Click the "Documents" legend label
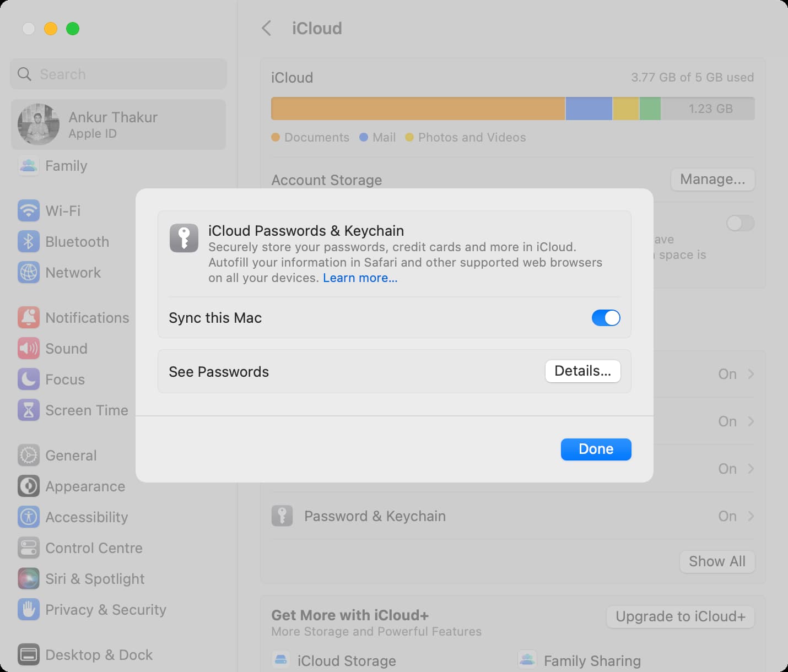The image size is (788, 672). pos(317,137)
